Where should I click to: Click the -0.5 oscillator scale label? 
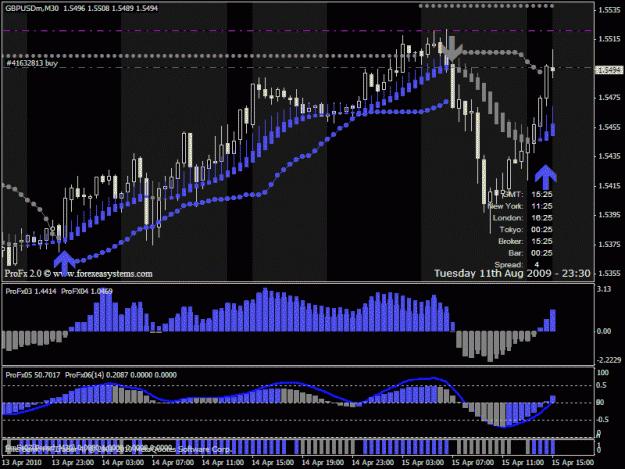(x=603, y=420)
